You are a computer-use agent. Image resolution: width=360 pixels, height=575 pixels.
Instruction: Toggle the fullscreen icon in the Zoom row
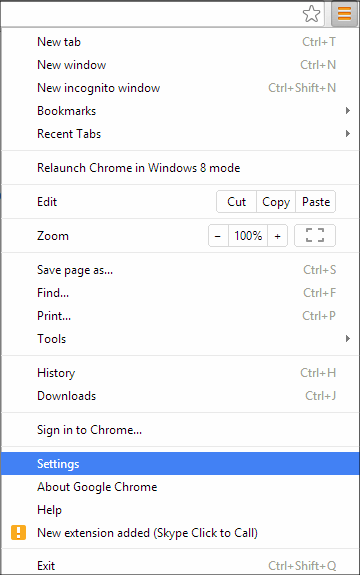point(315,235)
